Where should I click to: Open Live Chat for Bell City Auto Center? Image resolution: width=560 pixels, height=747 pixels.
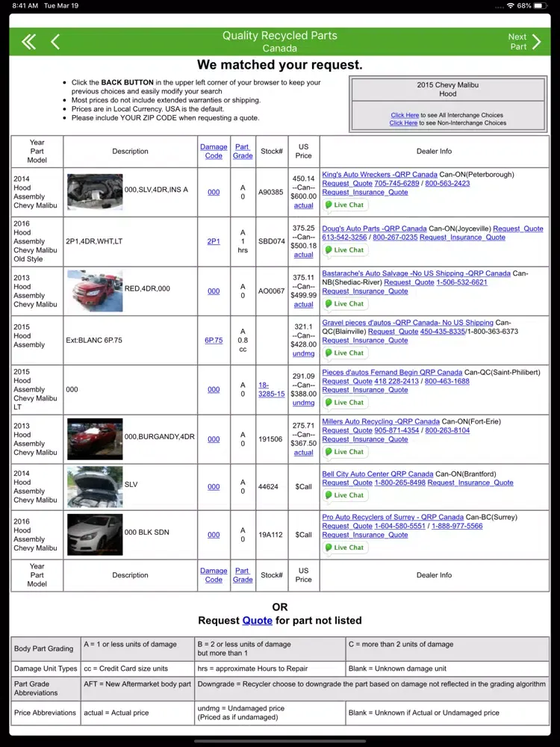point(345,495)
